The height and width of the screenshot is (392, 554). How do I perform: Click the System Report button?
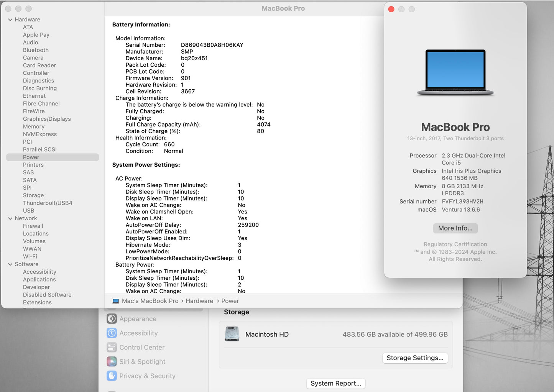click(x=335, y=383)
